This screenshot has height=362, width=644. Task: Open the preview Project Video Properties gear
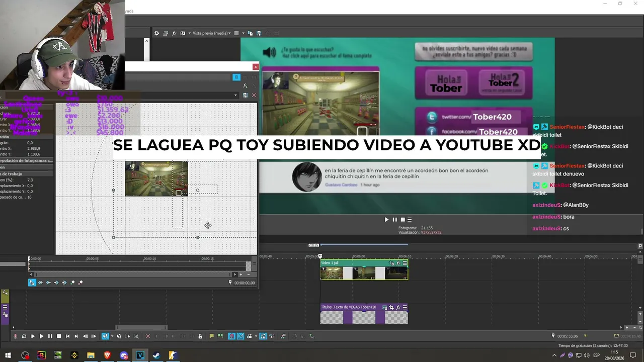click(x=156, y=33)
